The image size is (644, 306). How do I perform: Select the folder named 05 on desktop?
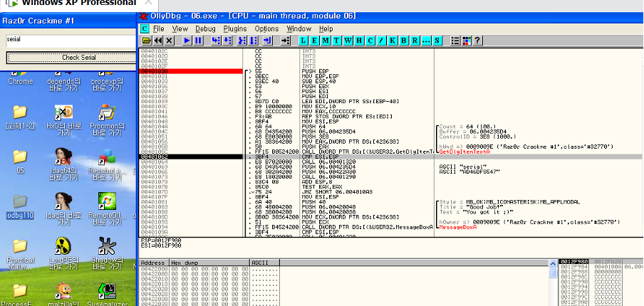coord(20,162)
